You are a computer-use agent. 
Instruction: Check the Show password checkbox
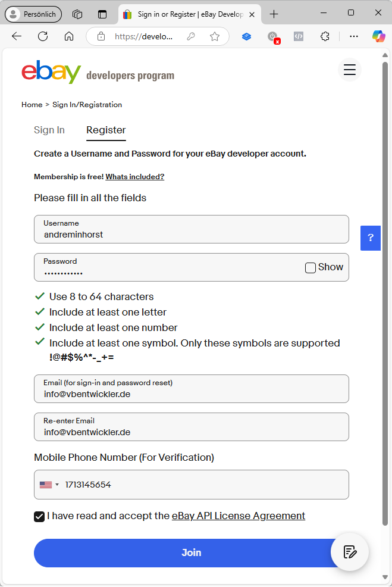[x=310, y=267]
